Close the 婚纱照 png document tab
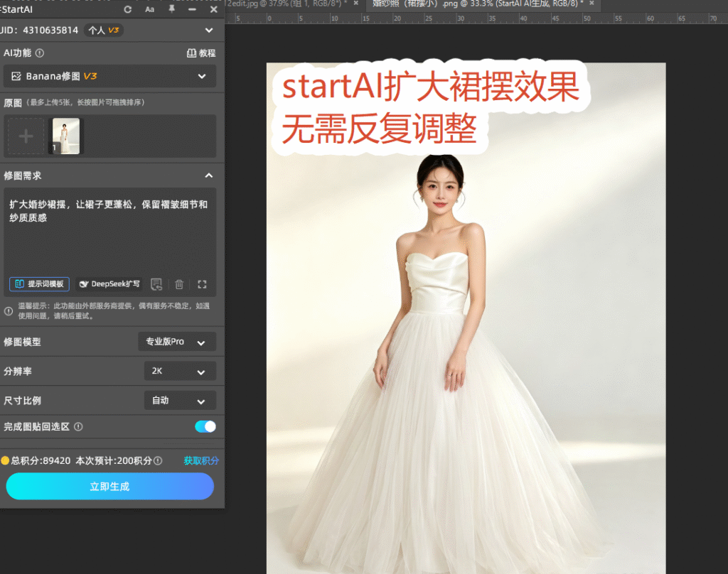Image resolution: width=728 pixels, height=574 pixels. 592,4
